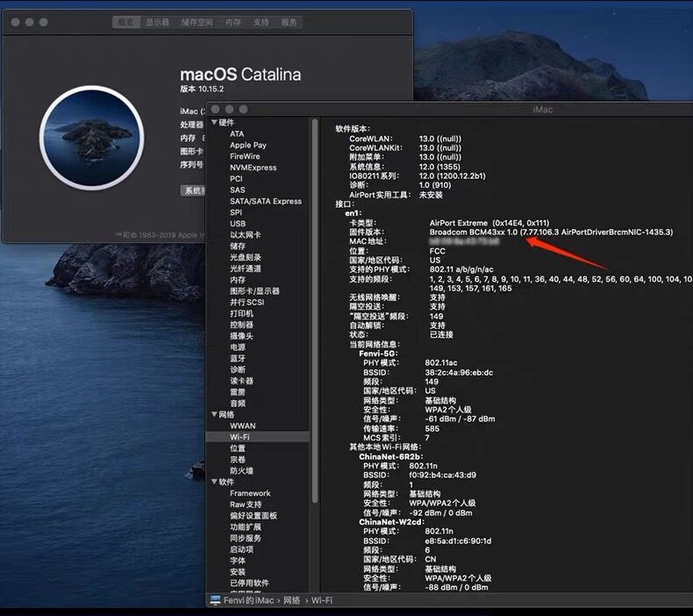Screen dimensions: 693x616
Task: Select 音频 in the sidebar
Action: click(x=238, y=404)
